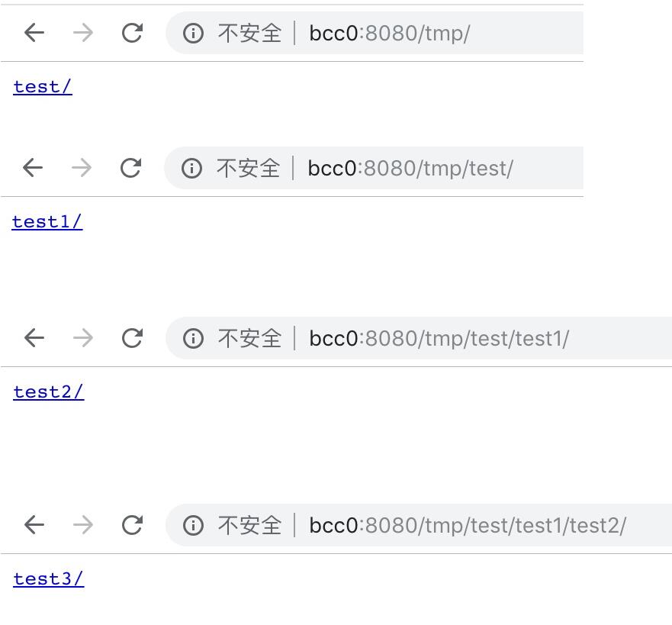The height and width of the screenshot is (625, 672).
Task: Open the test1/ directory link
Action: (x=47, y=222)
